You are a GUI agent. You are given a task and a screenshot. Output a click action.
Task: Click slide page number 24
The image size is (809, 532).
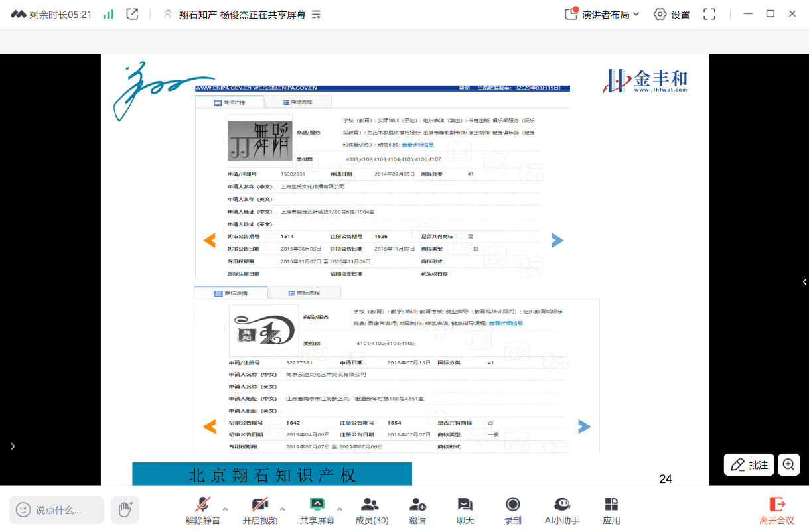(666, 479)
